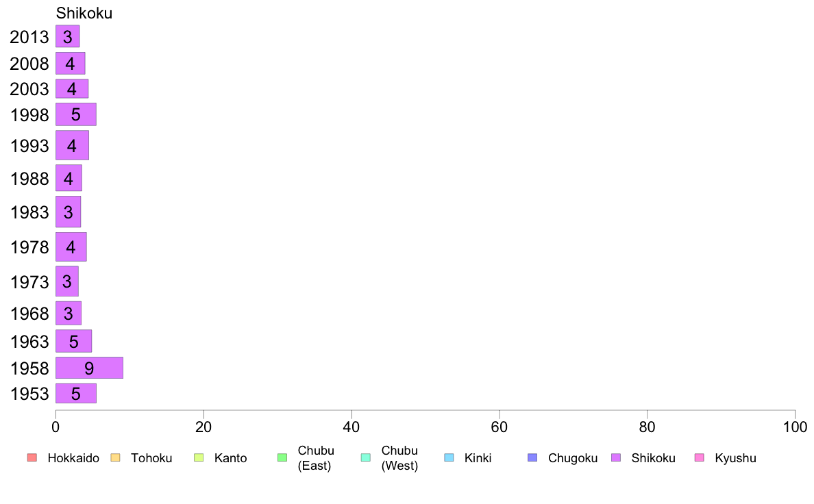
Task: Select the 1998 bar showing 5
Action: click(76, 114)
